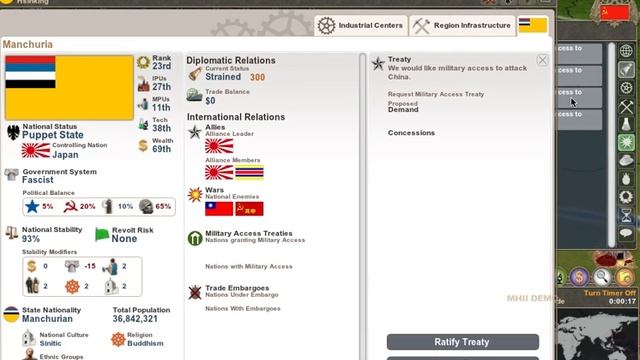Click the Japan flag beside Controlling Nation
This screenshot has width=640, height=360.
click(x=36, y=151)
